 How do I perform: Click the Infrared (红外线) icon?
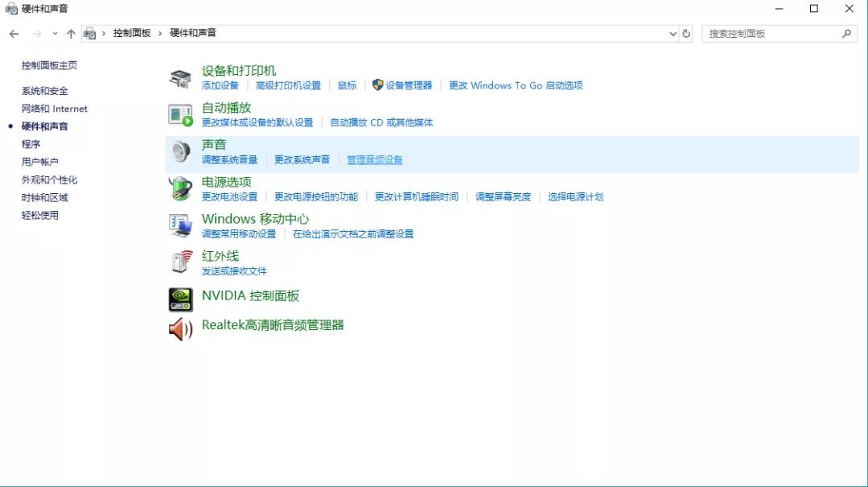[180, 262]
